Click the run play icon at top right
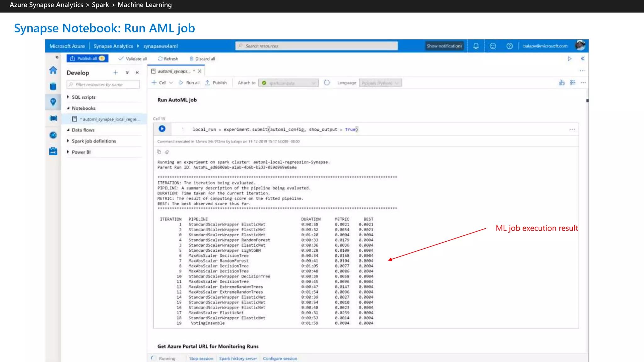This screenshot has width=644, height=362. 569,59
